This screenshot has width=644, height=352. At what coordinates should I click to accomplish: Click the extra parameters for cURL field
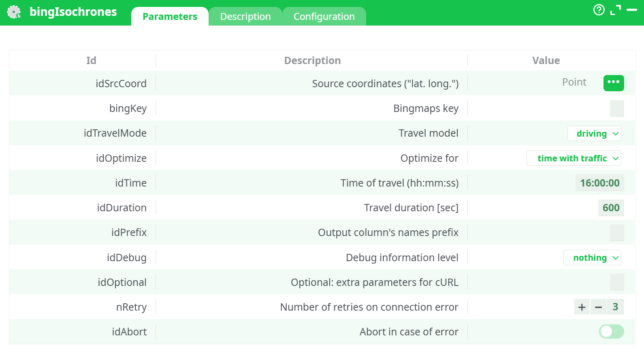click(616, 282)
